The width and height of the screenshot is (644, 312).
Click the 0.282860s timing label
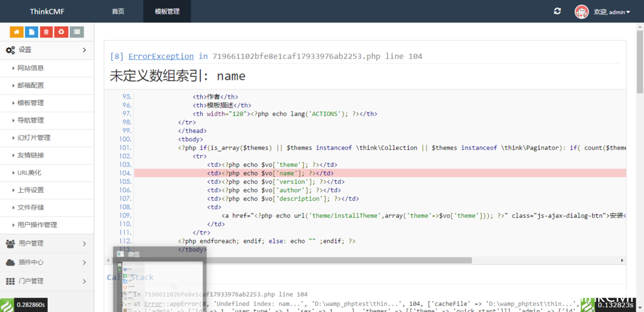coord(31,305)
